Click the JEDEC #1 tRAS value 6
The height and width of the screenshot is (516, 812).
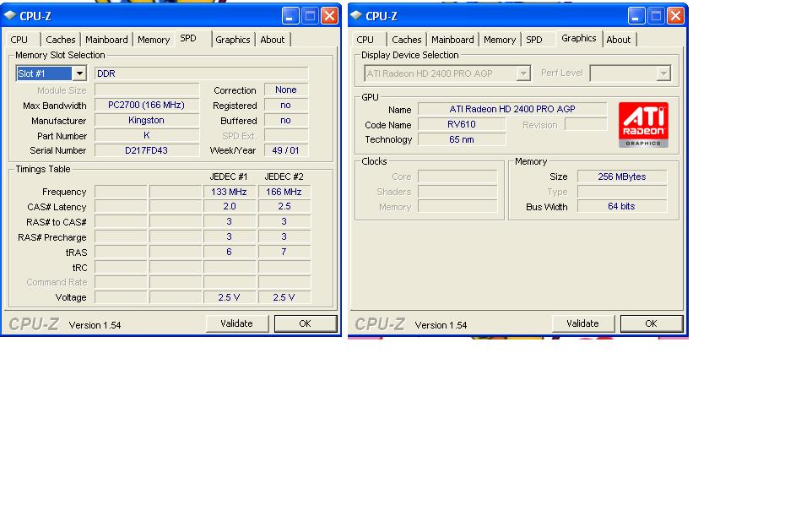pyautogui.click(x=229, y=252)
